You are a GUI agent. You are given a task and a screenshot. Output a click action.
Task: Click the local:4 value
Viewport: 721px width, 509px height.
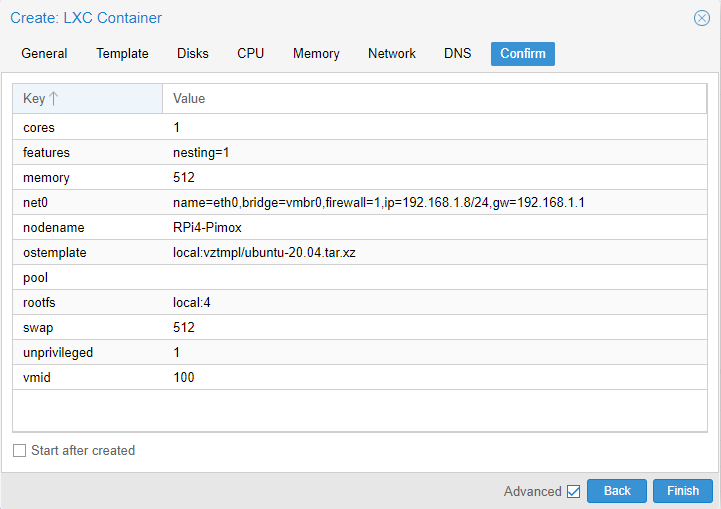pos(192,303)
